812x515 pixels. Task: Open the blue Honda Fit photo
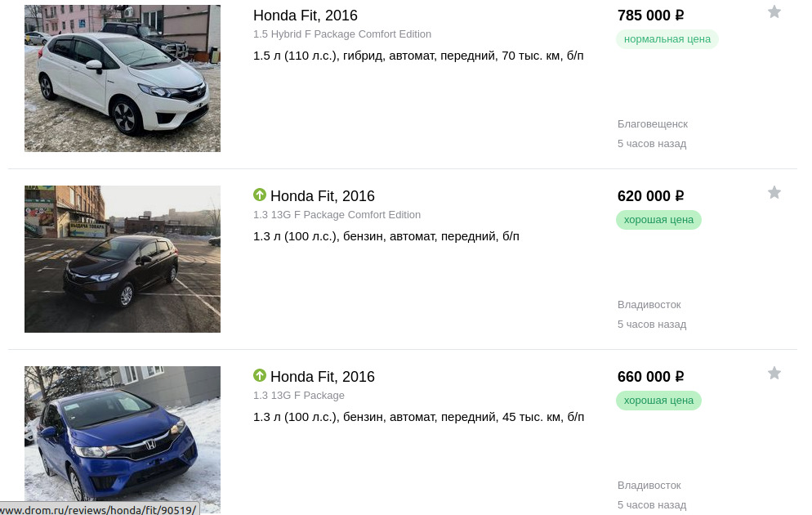(123, 439)
